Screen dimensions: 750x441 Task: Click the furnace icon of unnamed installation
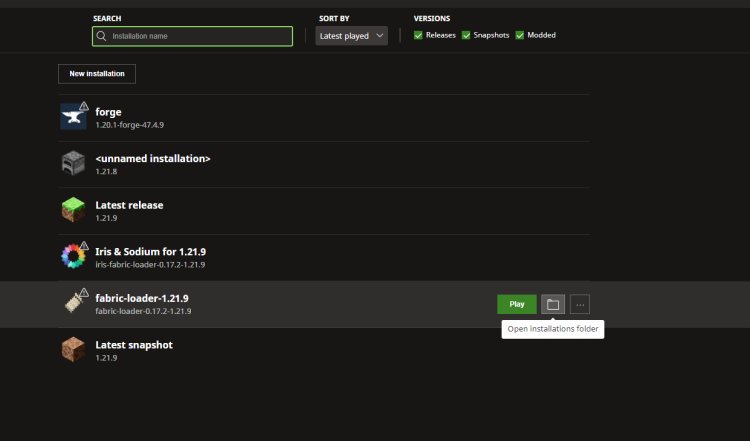74,164
